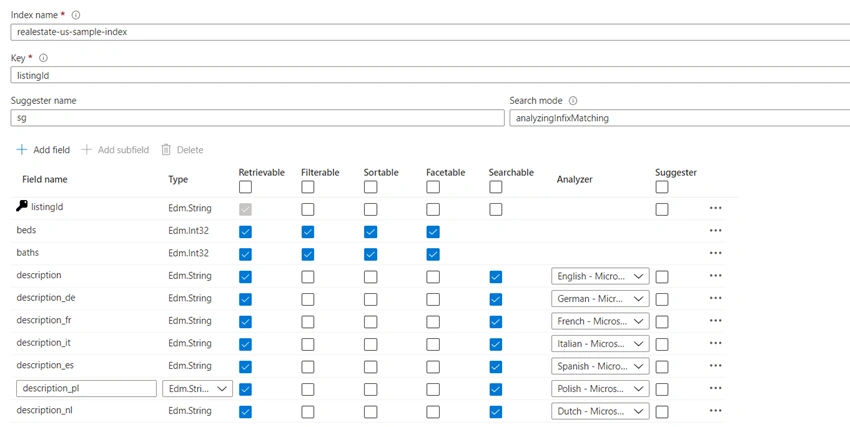The width and height of the screenshot is (850, 427).
Task: Click the Type column header
Action: click(178, 179)
